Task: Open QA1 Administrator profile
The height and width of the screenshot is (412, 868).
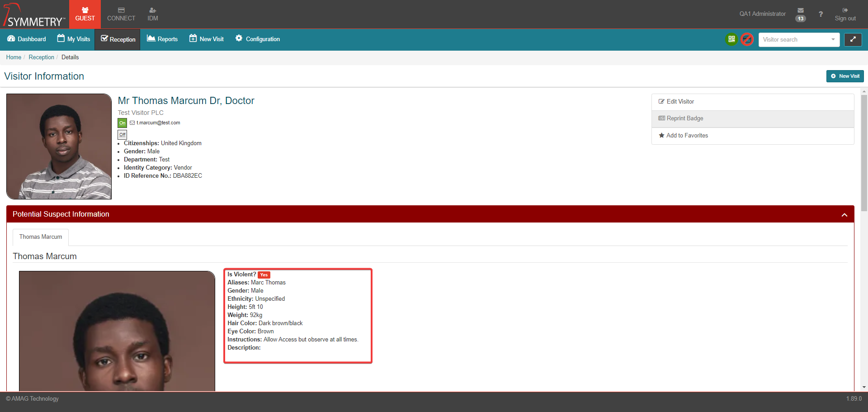Action: [762, 14]
